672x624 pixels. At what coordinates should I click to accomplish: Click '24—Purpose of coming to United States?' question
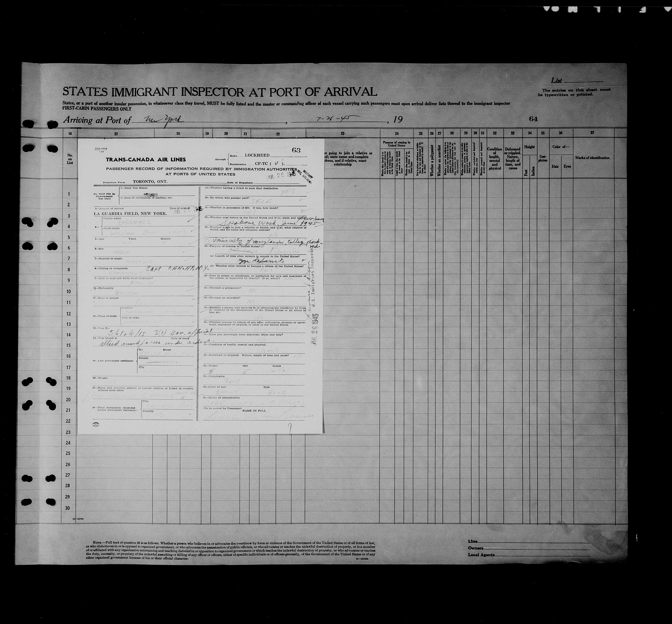coord(232,247)
